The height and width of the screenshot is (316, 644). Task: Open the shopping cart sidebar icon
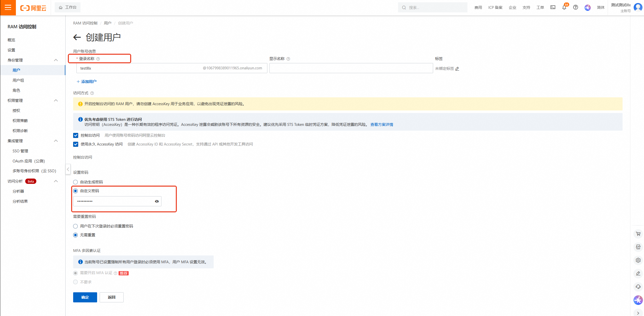(638, 234)
